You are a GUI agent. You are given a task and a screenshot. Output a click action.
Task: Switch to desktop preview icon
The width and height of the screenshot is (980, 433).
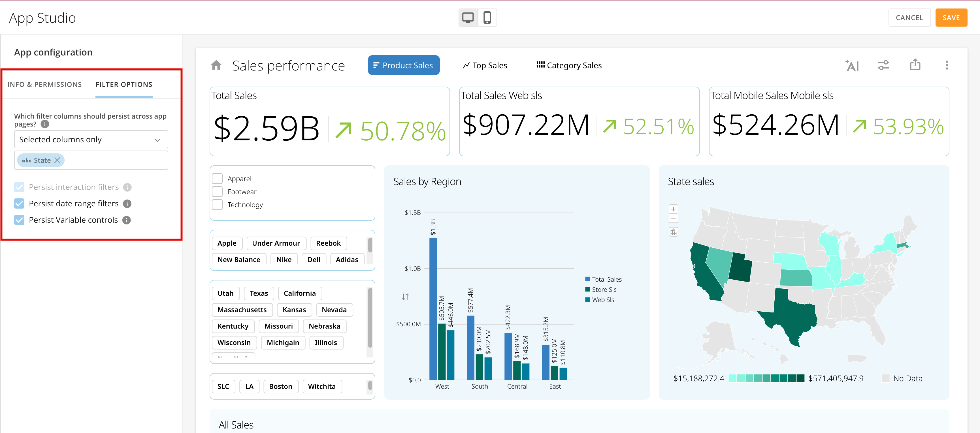pyautogui.click(x=468, y=18)
